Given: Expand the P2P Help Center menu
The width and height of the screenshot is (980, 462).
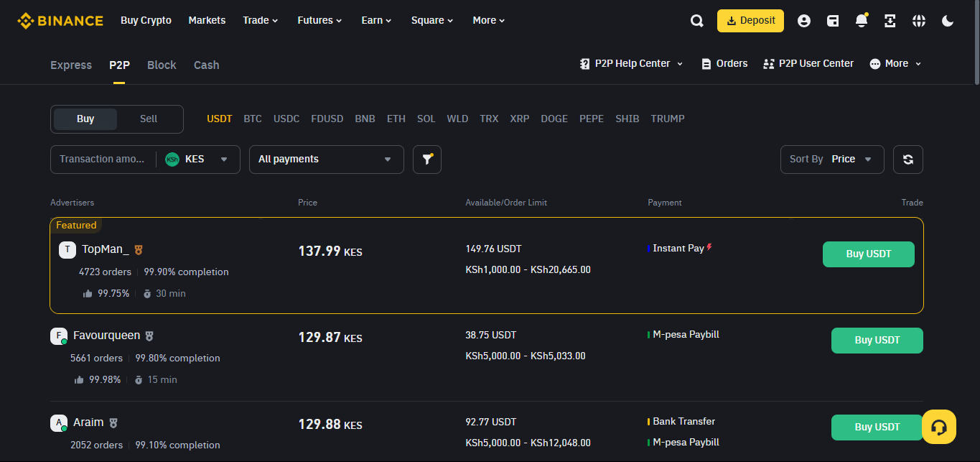Looking at the screenshot, I should point(630,63).
